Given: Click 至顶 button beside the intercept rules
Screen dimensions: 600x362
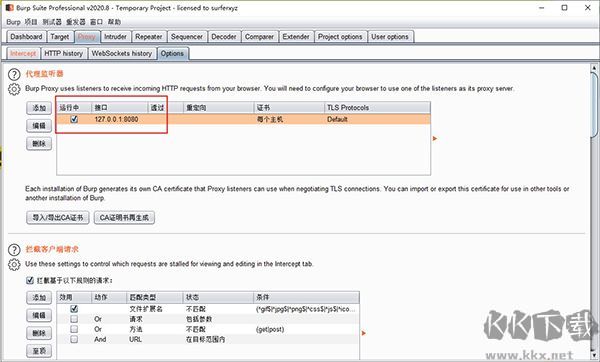Looking at the screenshot, I should (x=39, y=351).
